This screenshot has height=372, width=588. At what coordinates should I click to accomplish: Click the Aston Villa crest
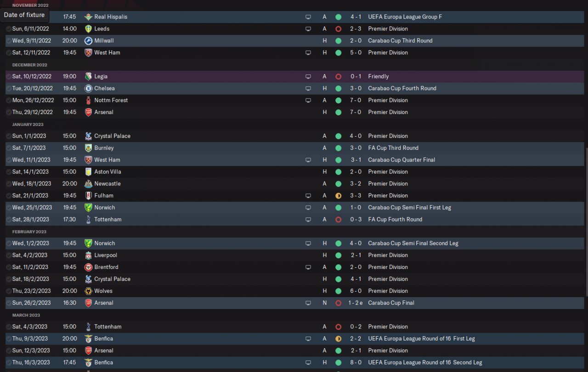click(x=88, y=172)
